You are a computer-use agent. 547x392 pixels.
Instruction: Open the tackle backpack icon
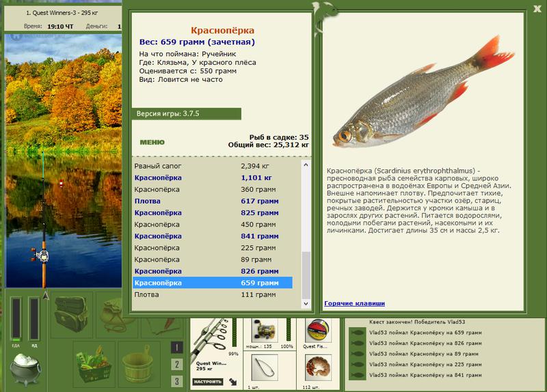pyautogui.click(x=72, y=315)
